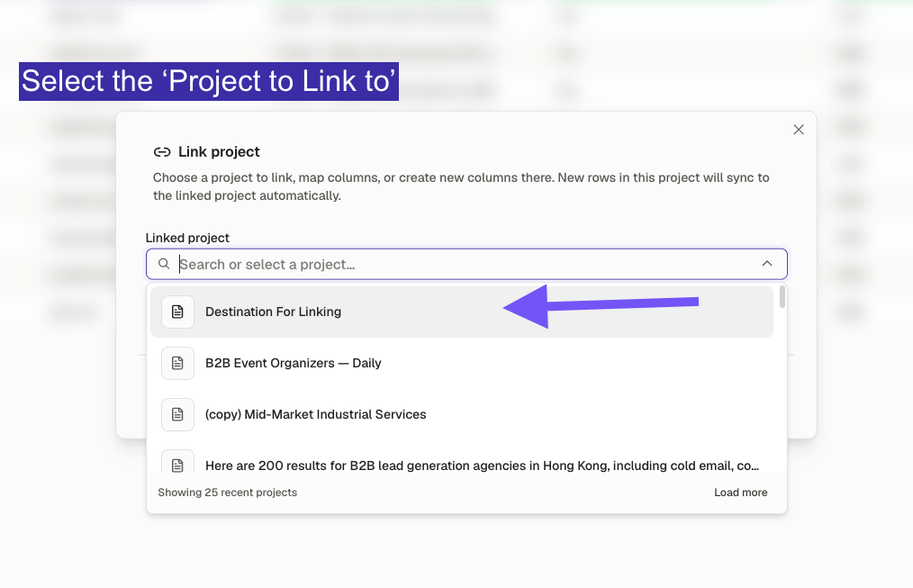Click document icon beside Mid-Market Industrial Services
Viewport: 913px width, 588px height.
tap(177, 414)
